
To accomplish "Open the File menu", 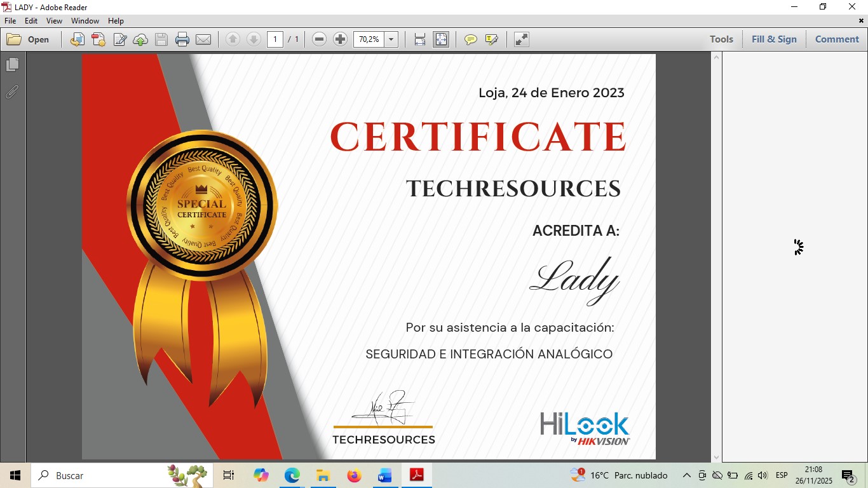I will click(10, 21).
